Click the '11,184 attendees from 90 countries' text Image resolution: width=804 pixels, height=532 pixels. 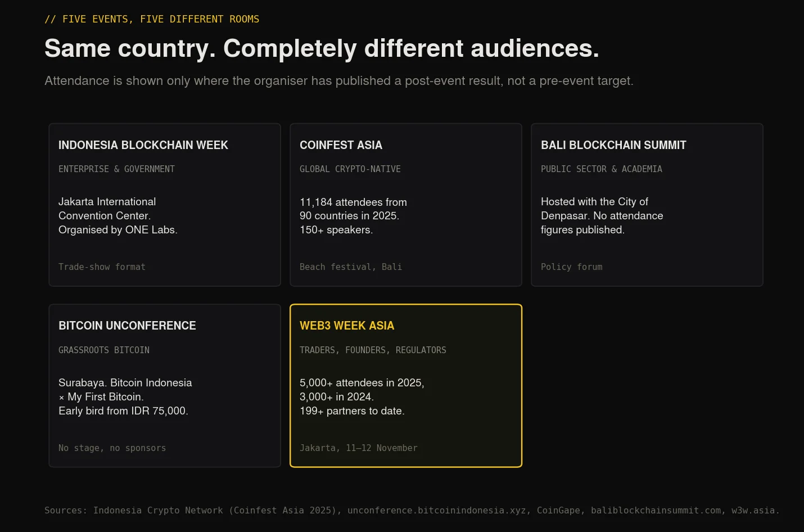click(353, 215)
